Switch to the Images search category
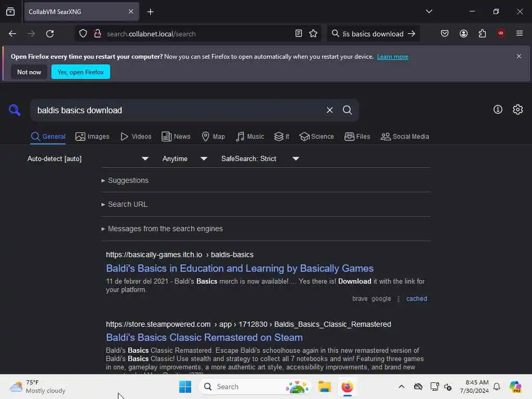 pos(92,137)
